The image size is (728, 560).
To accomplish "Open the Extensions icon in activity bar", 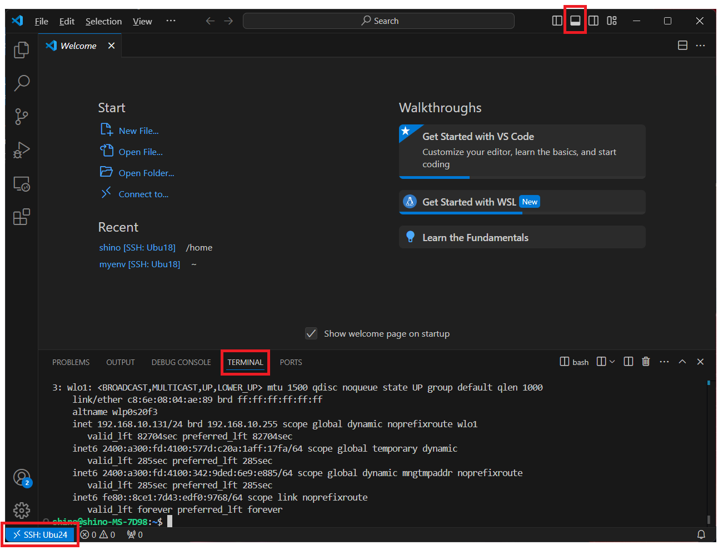I will point(21,217).
